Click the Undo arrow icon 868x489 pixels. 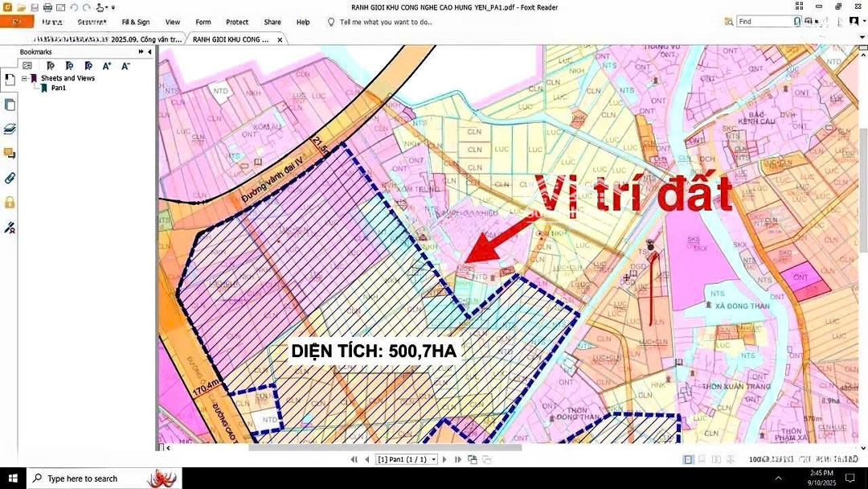point(74,7)
